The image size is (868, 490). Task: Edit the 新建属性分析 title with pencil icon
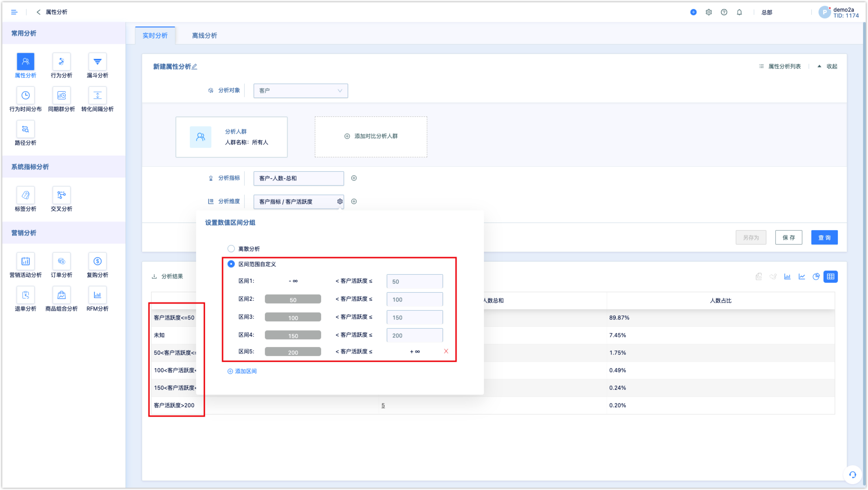click(195, 67)
